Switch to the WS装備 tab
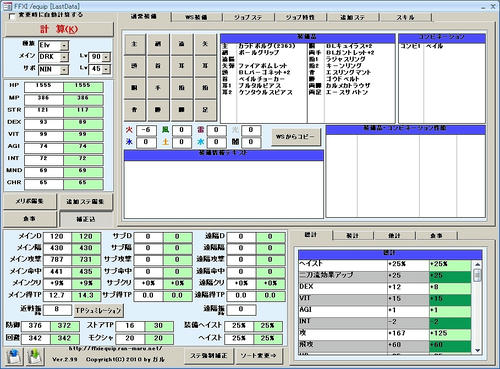 [x=196, y=17]
